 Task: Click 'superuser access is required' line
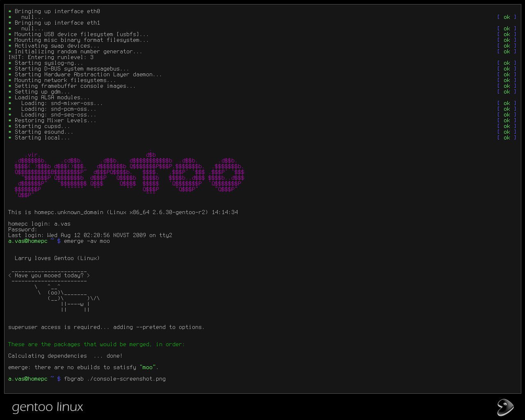[x=107, y=327]
